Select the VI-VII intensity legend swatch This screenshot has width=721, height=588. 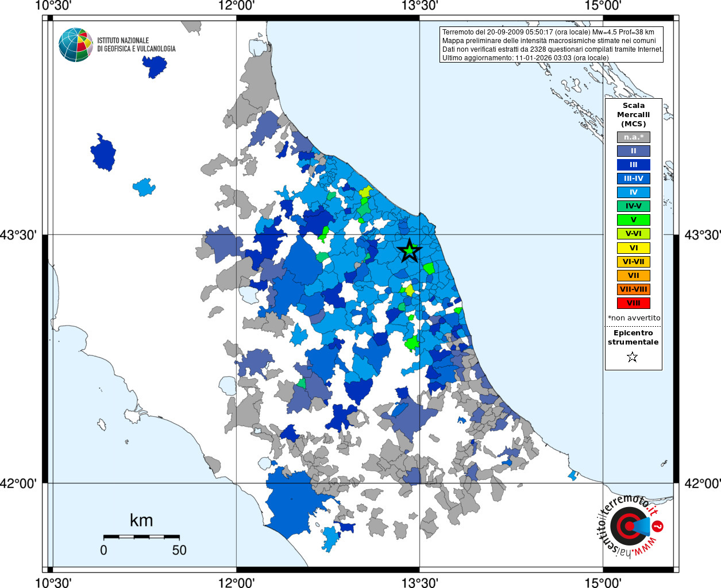tap(634, 262)
